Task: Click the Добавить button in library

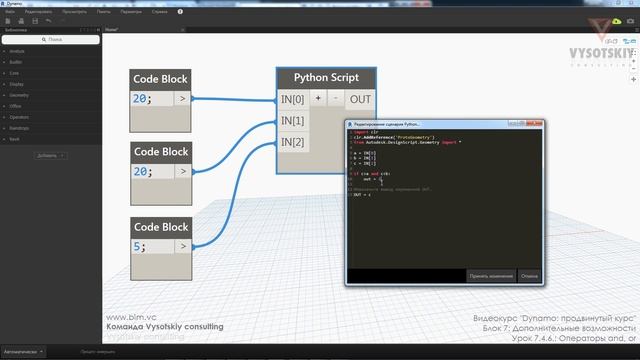Action: pyautogui.click(x=51, y=156)
